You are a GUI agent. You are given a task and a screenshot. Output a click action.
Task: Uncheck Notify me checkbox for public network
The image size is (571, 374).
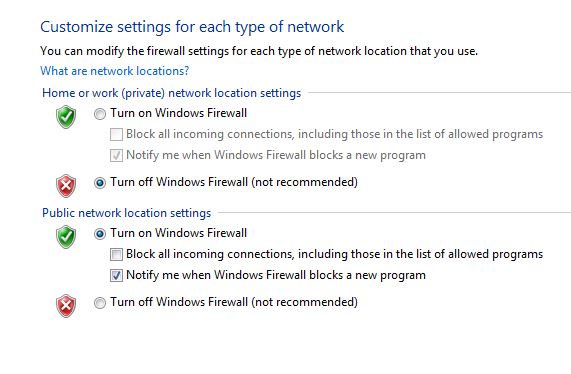[x=116, y=275]
